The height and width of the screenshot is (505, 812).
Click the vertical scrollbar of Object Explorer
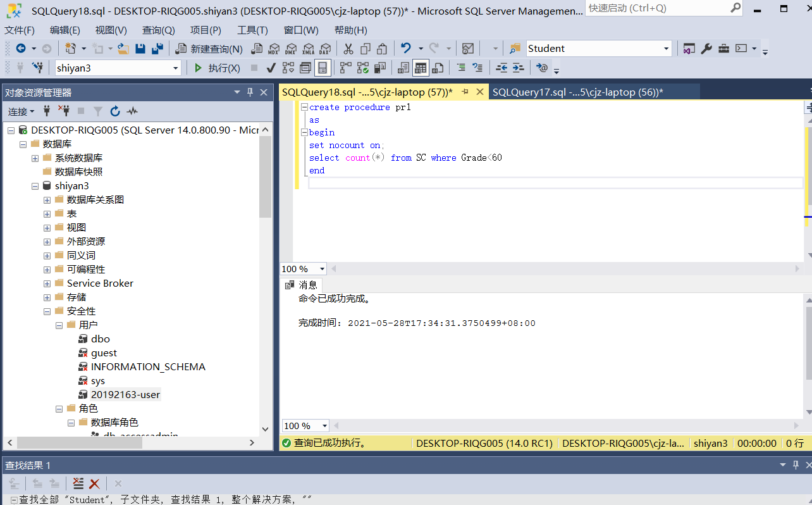pos(266,177)
